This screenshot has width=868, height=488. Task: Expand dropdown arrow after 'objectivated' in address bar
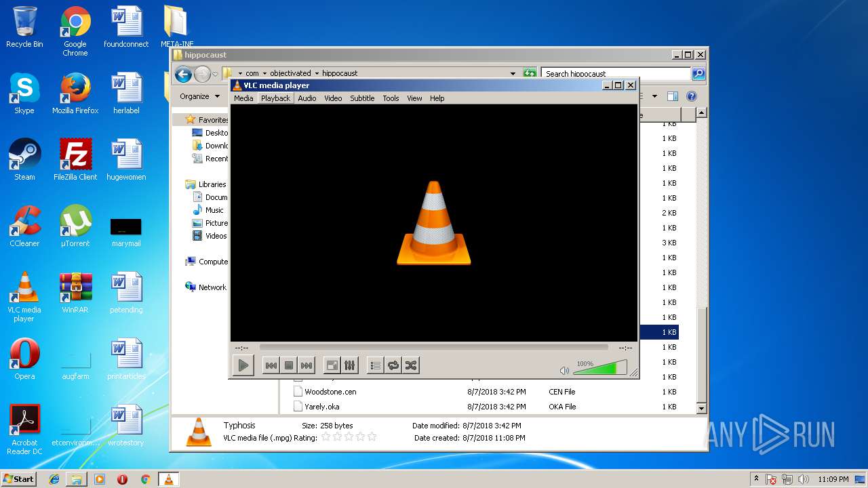pyautogui.click(x=317, y=73)
